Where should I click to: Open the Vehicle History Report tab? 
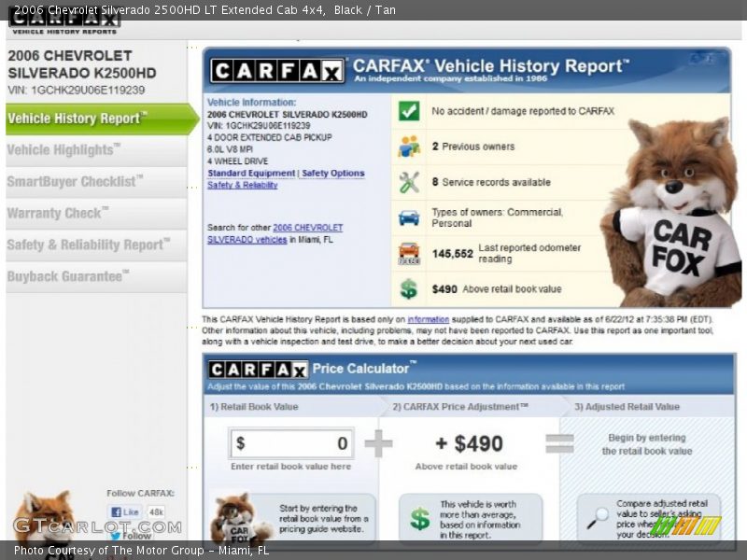coord(78,119)
